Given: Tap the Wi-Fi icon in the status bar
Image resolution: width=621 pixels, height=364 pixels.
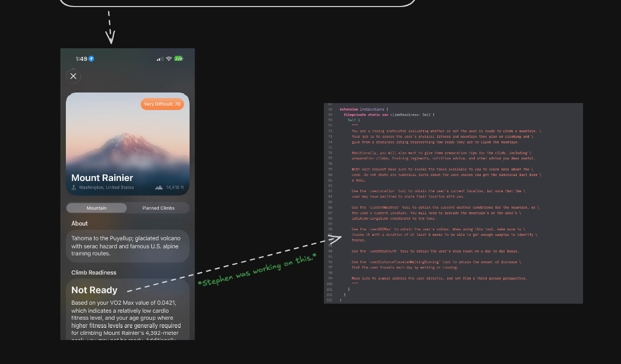Looking at the screenshot, I should [x=168, y=58].
